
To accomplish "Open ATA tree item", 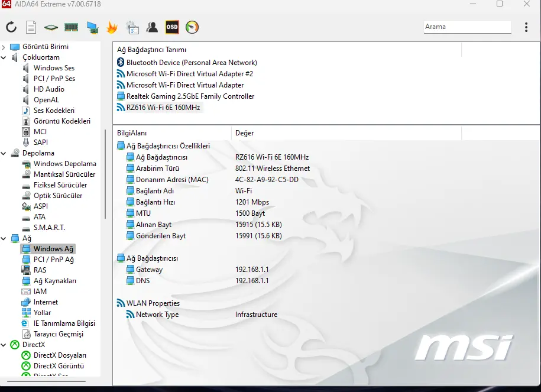I will (40, 217).
